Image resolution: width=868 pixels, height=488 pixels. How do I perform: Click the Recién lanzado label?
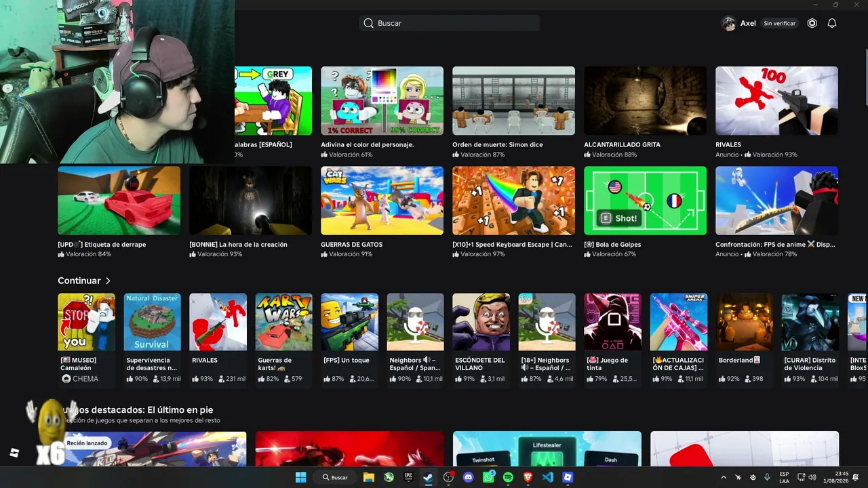pyautogui.click(x=87, y=443)
